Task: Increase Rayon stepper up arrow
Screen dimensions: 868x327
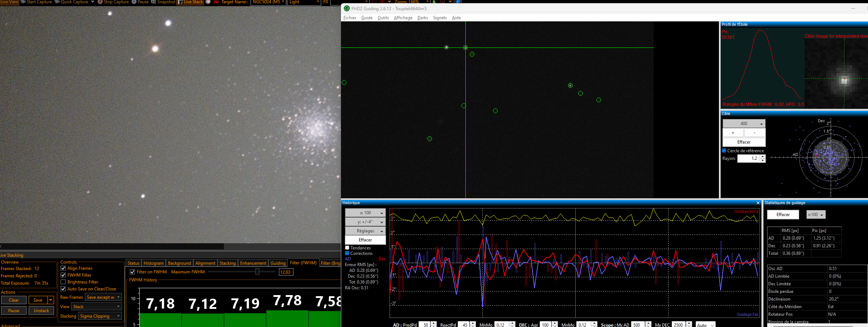Action: point(763,157)
